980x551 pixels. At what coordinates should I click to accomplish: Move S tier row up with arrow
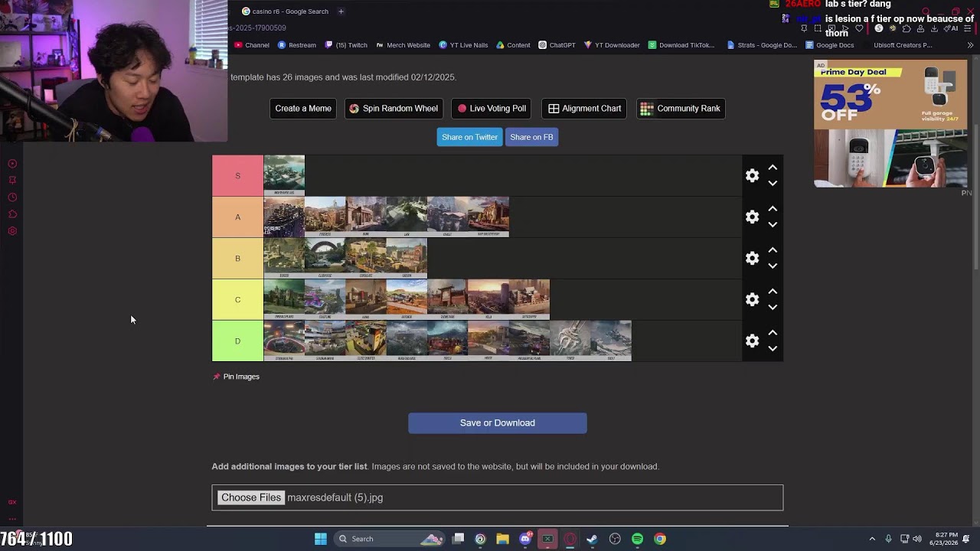pyautogui.click(x=773, y=168)
